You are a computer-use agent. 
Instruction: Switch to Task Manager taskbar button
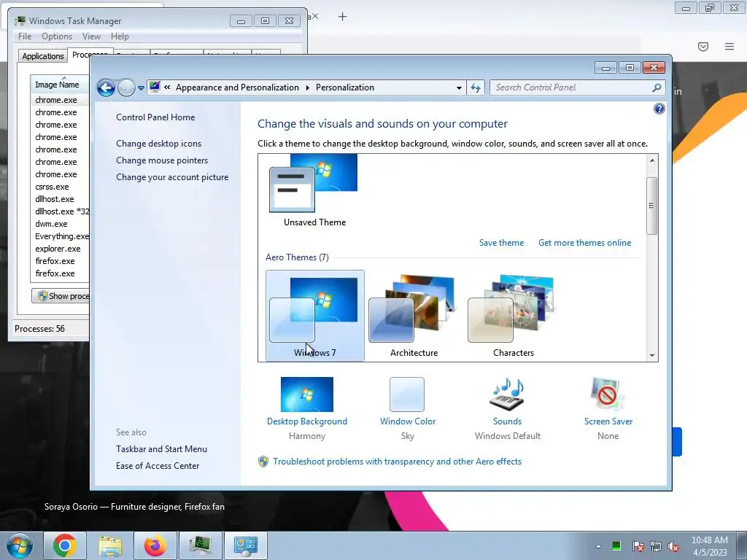pos(201,545)
